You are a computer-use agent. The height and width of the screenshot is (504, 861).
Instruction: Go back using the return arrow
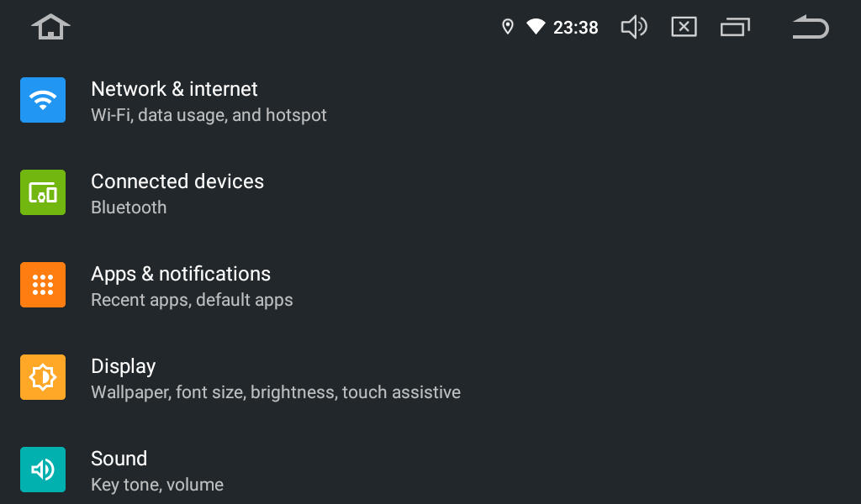811,27
